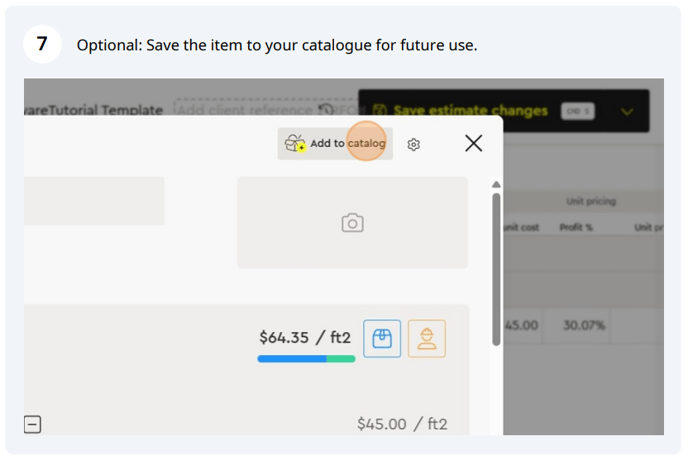
Task: Click the Add to catalog box icon
Action: (295, 143)
